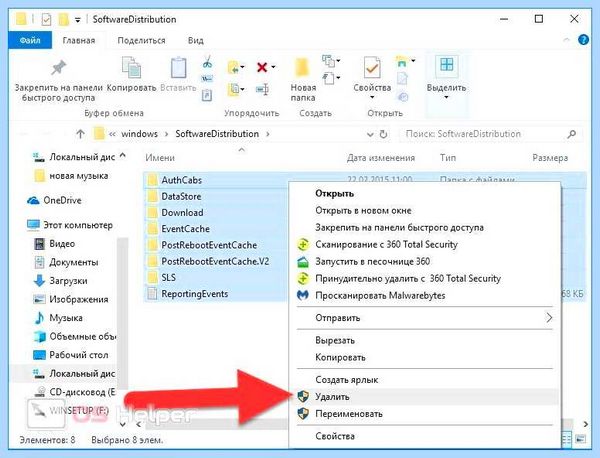Image resolution: width=600 pixels, height=458 pixels.
Task: Collapse the ribbon with the chevron
Action: click(x=567, y=40)
